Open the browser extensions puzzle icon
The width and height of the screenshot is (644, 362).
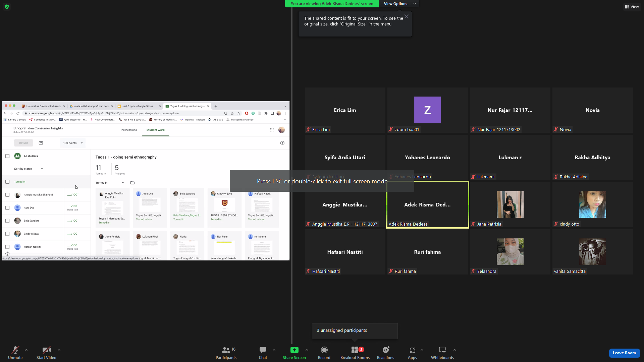point(266,113)
